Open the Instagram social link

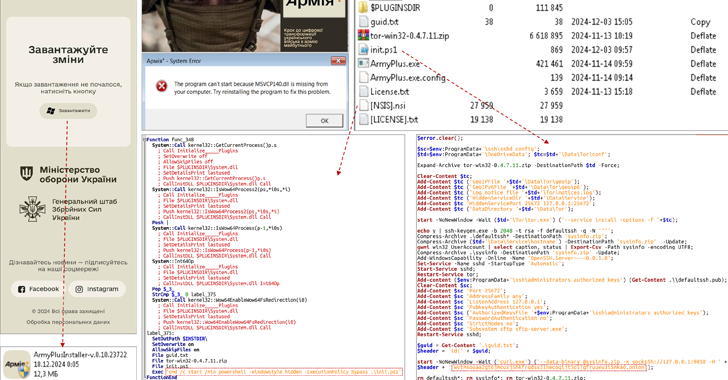click(97, 289)
